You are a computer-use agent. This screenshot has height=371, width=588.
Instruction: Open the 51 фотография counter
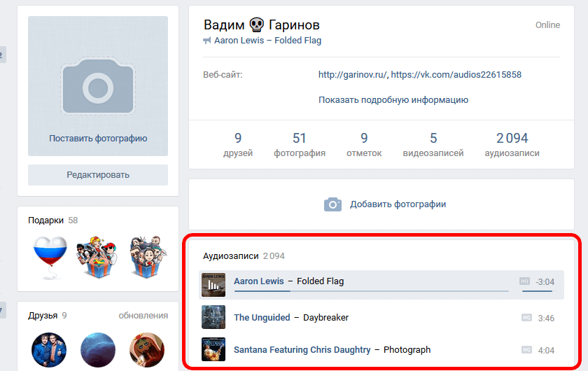300,144
